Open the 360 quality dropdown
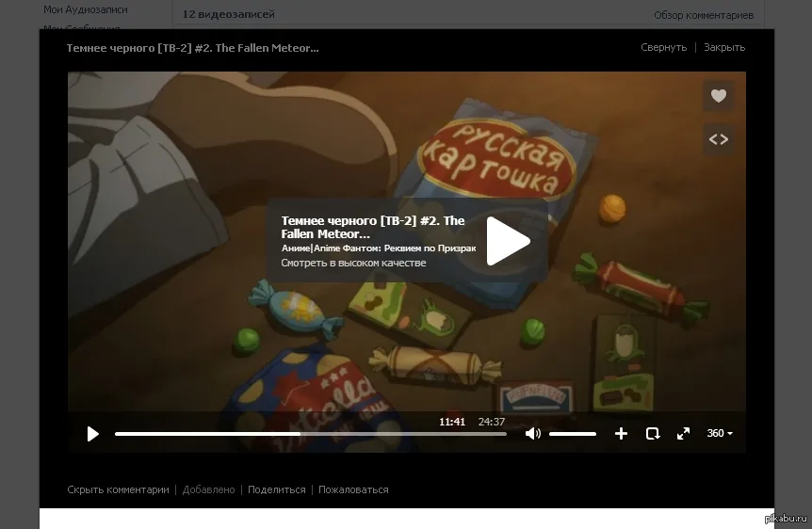The image size is (812, 529). [x=720, y=433]
